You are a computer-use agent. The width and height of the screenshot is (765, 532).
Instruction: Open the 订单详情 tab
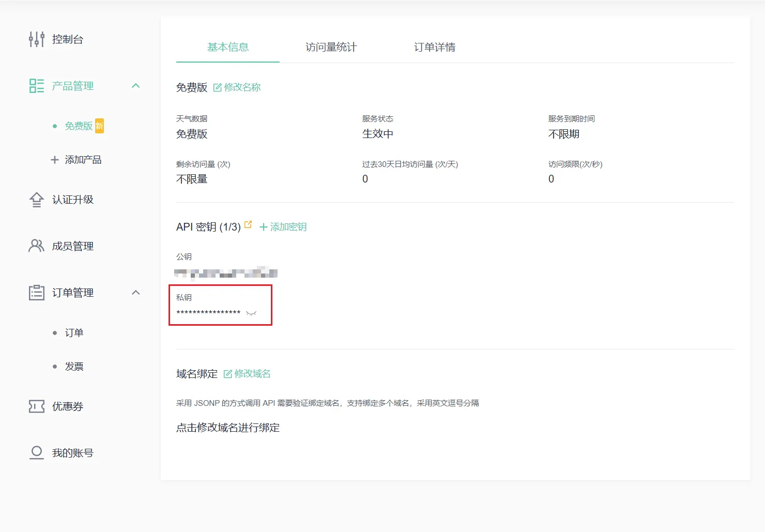click(x=434, y=47)
